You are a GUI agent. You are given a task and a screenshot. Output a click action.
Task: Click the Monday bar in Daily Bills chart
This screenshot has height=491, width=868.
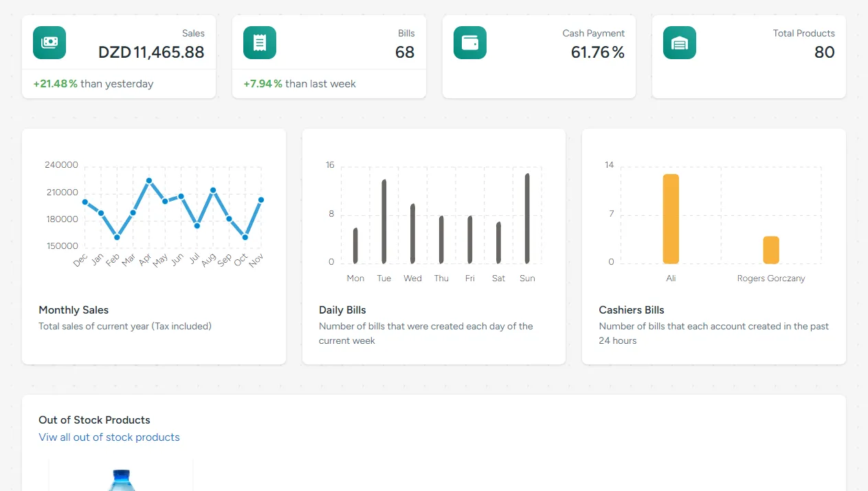355,245
